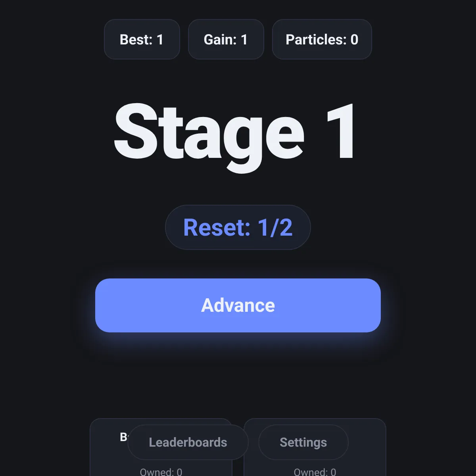Click the large number 1 in the title
476x476 pixels.
point(341,131)
